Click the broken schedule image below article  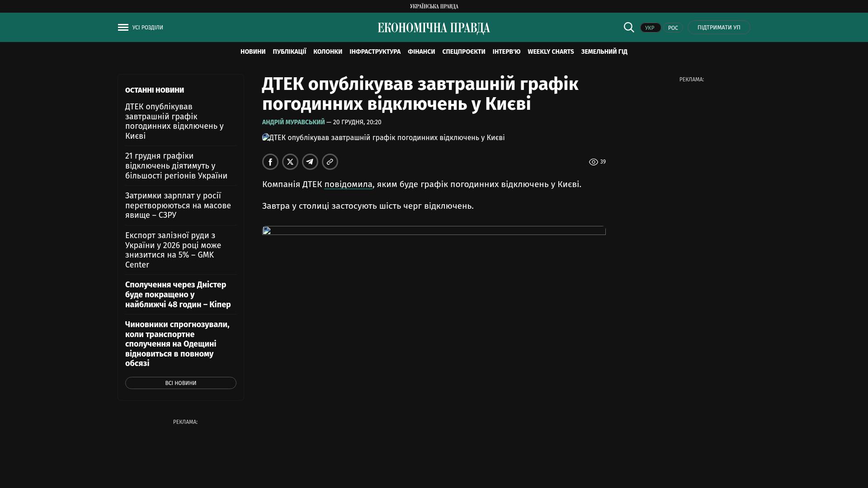[x=434, y=230]
